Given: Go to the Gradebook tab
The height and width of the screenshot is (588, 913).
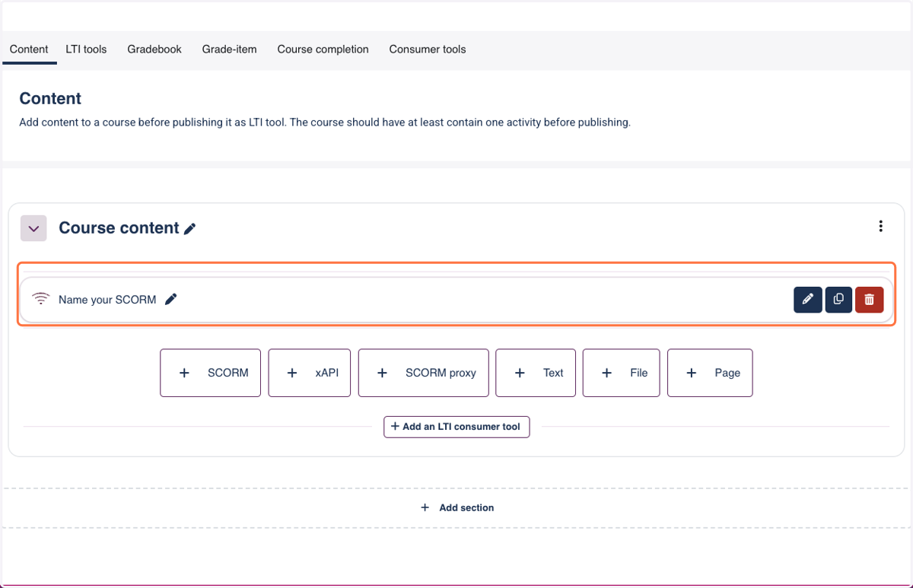Looking at the screenshot, I should pyautogui.click(x=154, y=49).
